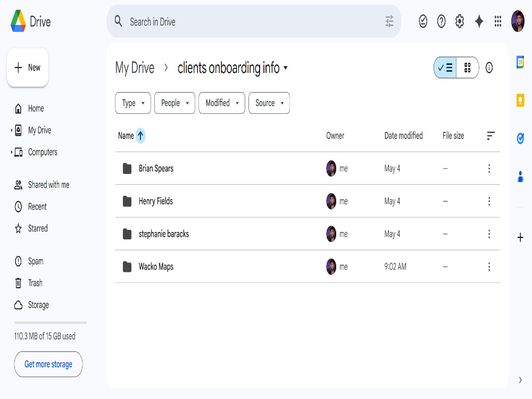Open Google Keep side panel icon
Screen dimensions: 532x399
click(520, 100)
